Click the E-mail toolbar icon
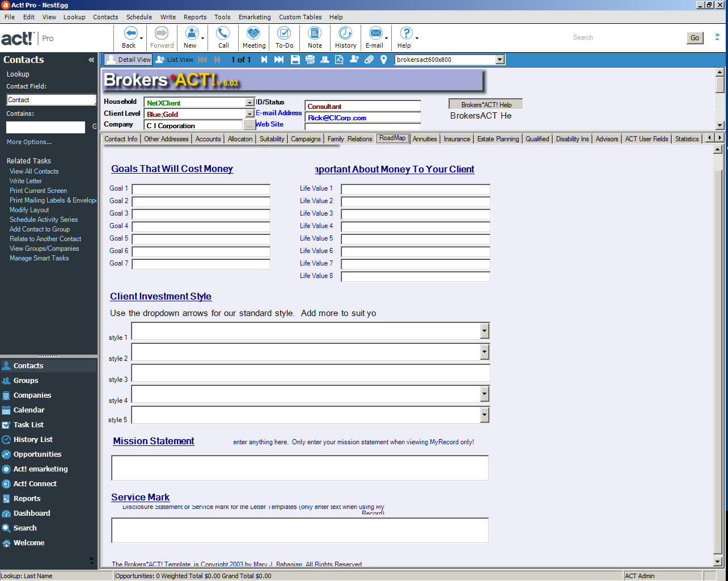The height and width of the screenshot is (581, 728). (375, 33)
